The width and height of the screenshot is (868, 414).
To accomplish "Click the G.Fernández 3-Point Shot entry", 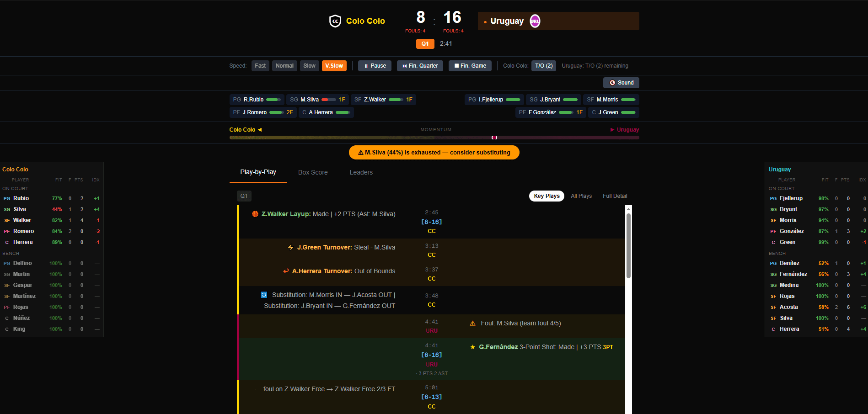I will (431, 359).
